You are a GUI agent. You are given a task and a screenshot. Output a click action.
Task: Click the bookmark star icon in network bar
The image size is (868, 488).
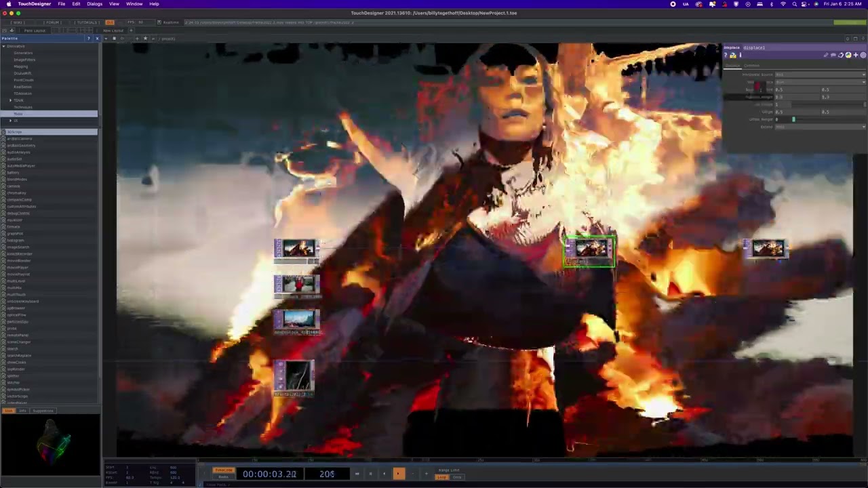click(144, 39)
